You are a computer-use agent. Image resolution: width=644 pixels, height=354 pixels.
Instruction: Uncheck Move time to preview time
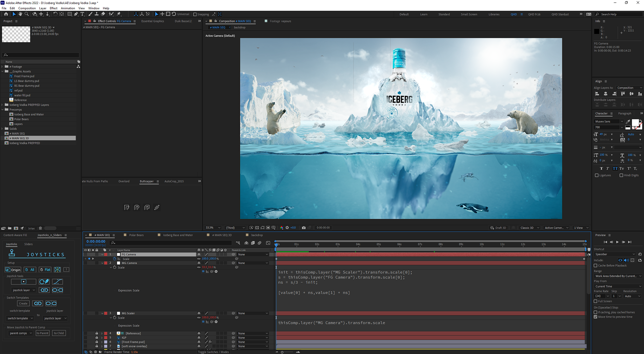[x=596, y=317]
